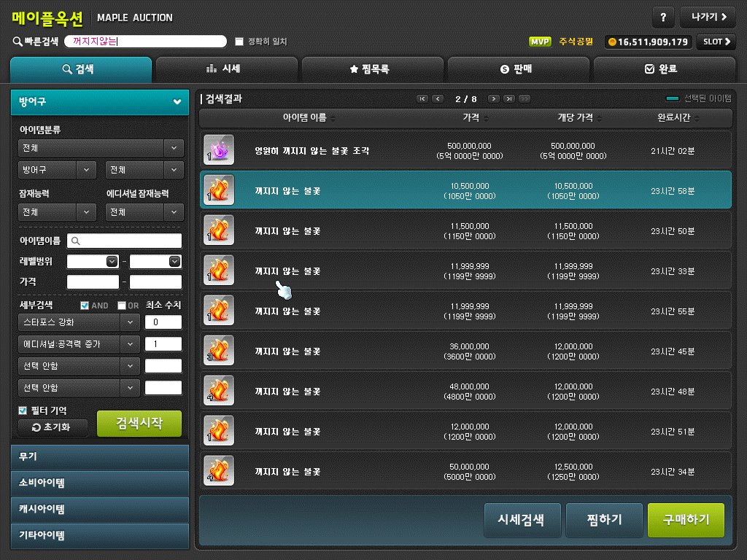Sort by 가격 price column header
This screenshot has height=560, width=747.
click(476, 117)
